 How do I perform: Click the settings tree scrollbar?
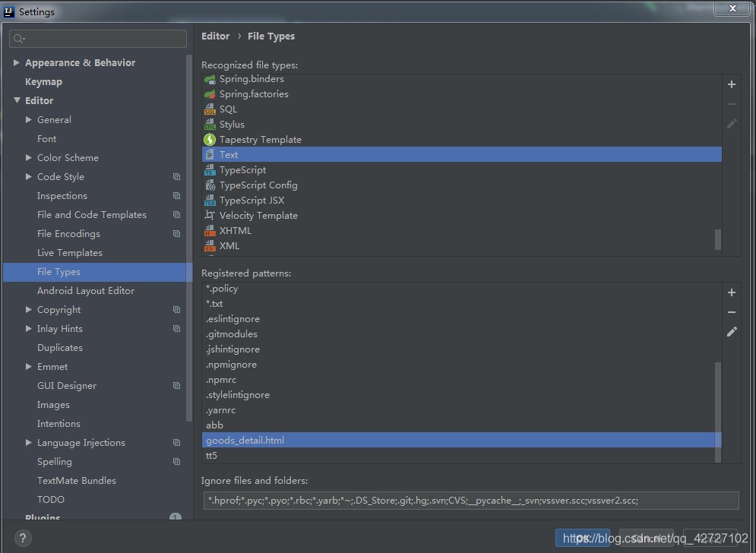pyautogui.click(x=189, y=238)
